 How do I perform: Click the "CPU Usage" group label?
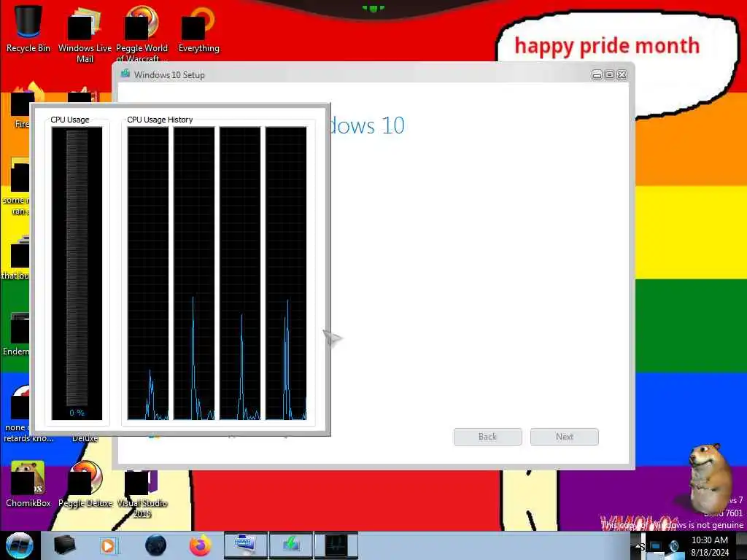coord(69,120)
